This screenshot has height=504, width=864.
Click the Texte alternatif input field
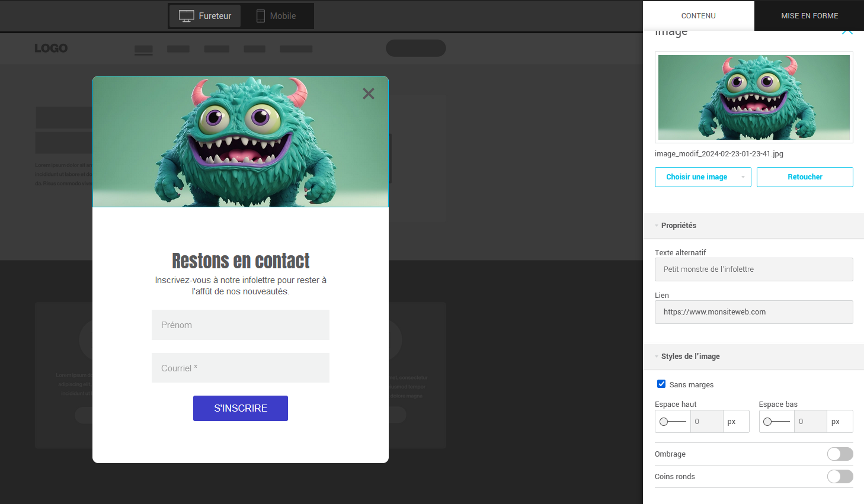click(753, 269)
